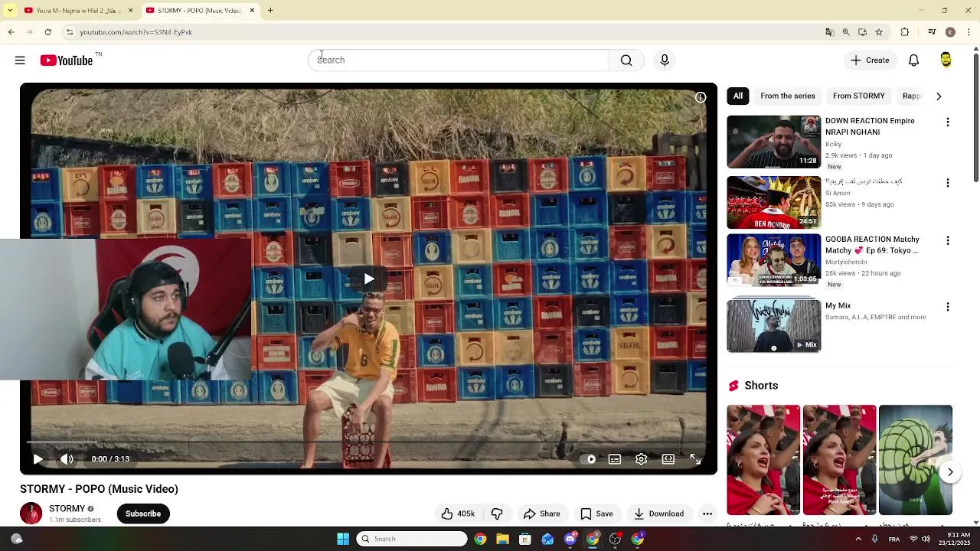980x551 pixels.
Task: Open DOWN REACTION Empire video thumbnail
Action: [773, 142]
